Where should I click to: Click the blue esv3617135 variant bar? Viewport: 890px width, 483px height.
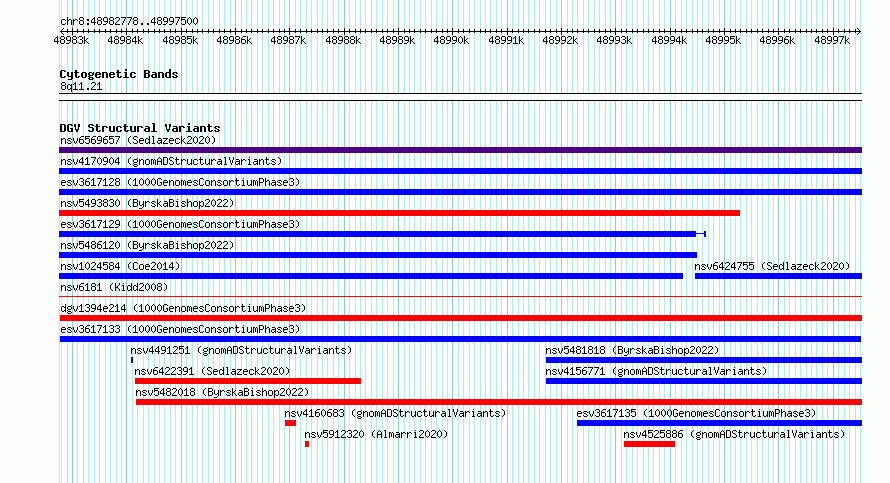pyautogui.click(x=719, y=423)
